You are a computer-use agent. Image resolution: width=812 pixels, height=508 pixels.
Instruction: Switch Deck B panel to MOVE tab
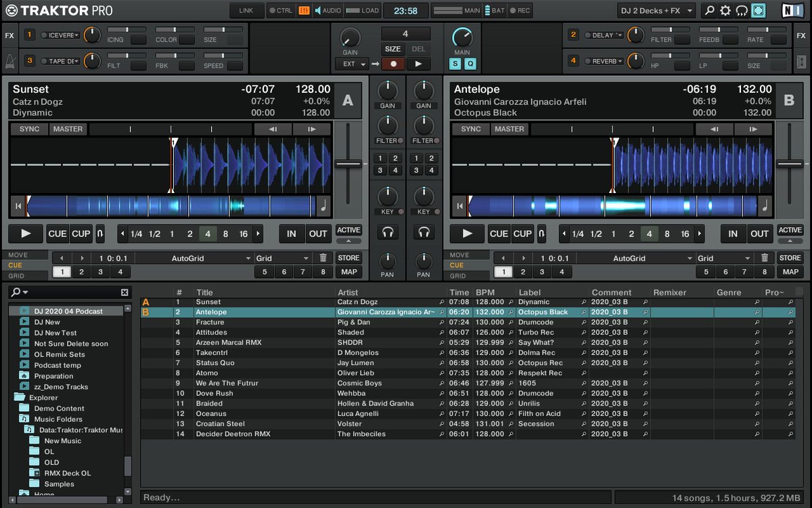[466, 255]
